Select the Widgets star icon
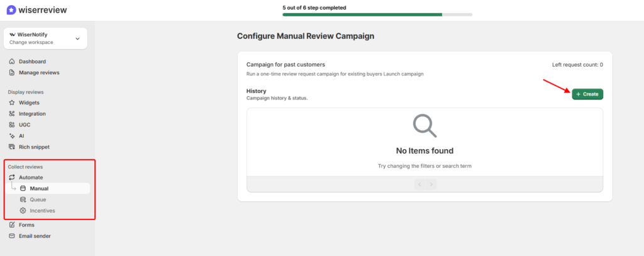The width and height of the screenshot is (644, 256). [x=12, y=103]
